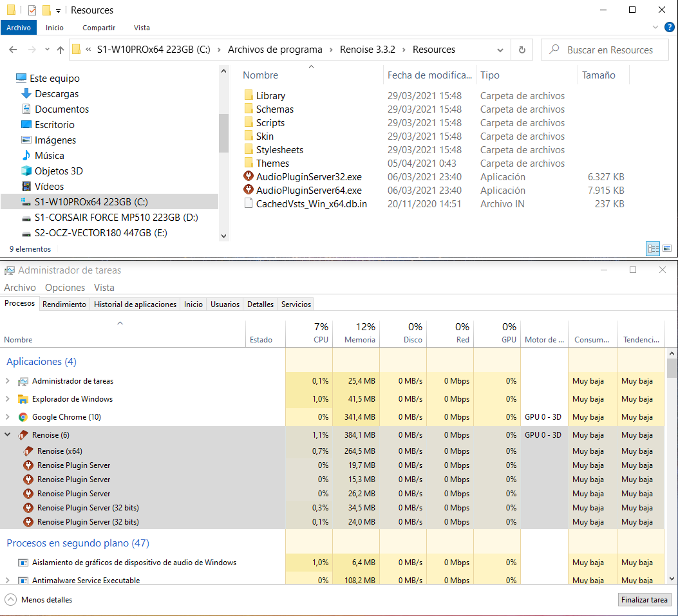Click the navigation pane scrollbar thumb

pos(223,133)
